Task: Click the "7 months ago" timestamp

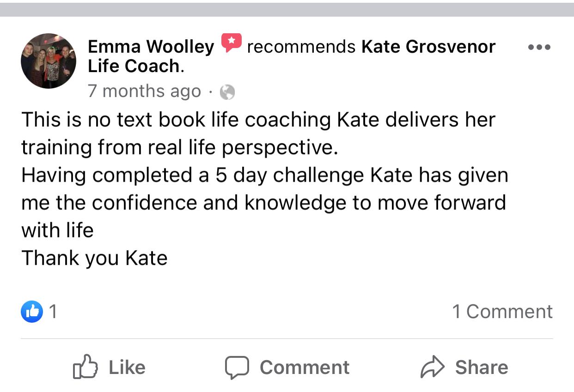Action: point(144,91)
